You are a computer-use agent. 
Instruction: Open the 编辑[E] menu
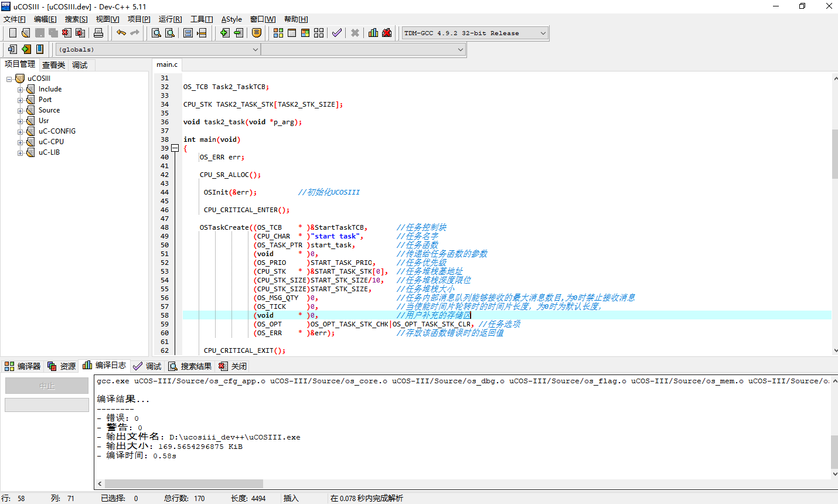[45, 19]
